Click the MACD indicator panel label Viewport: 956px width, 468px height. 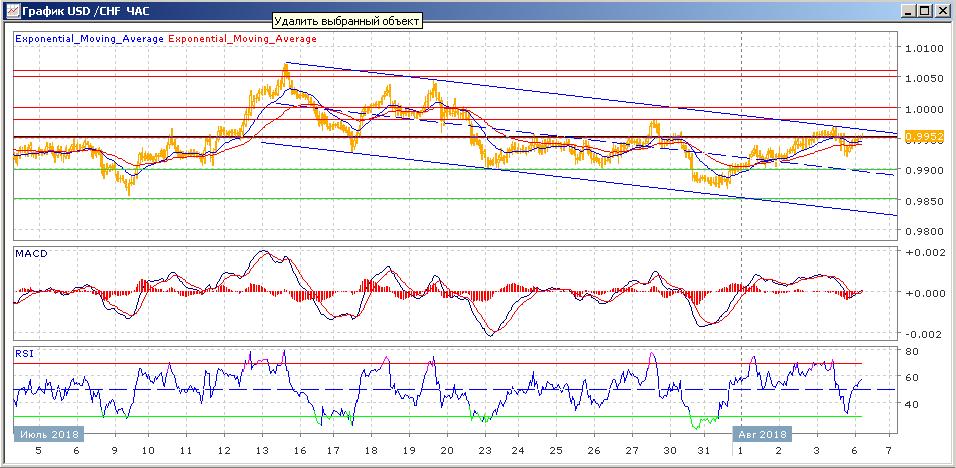tap(33, 254)
